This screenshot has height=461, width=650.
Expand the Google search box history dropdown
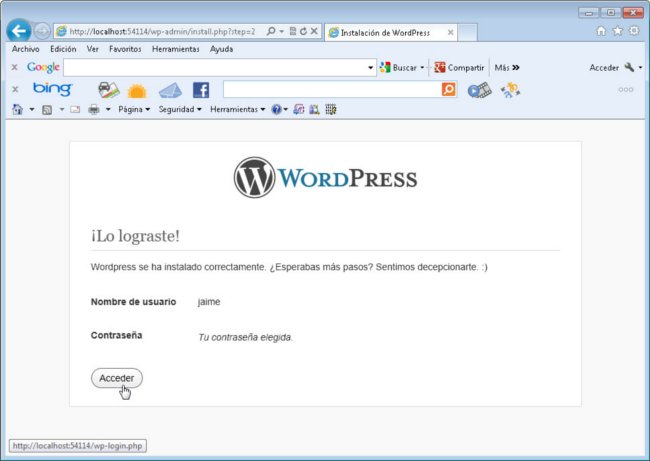pyautogui.click(x=371, y=68)
